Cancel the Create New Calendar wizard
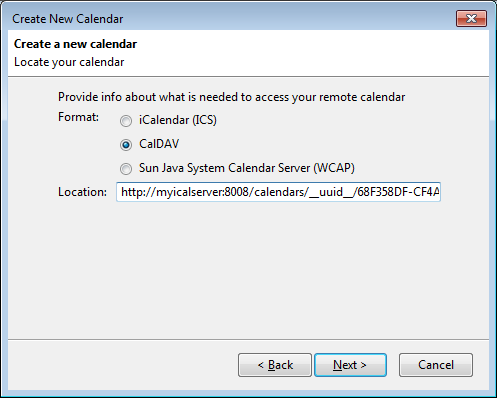The height and width of the screenshot is (398, 497). click(436, 365)
